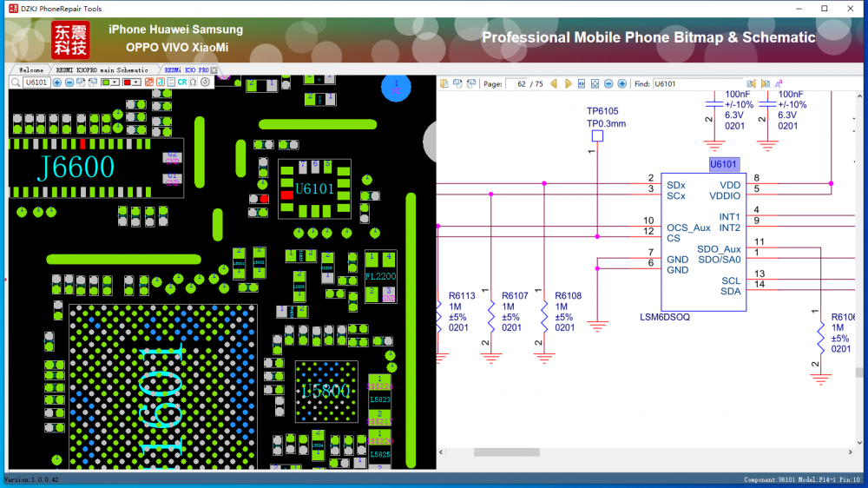Click the red highlighted pin on U6101
This screenshot has width=868, height=488.
pos(286,195)
